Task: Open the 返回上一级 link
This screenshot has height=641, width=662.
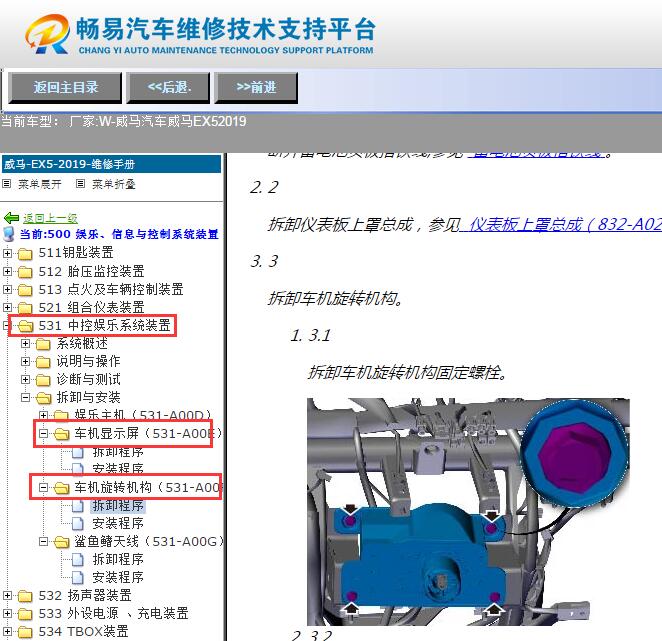Action: pos(50,218)
